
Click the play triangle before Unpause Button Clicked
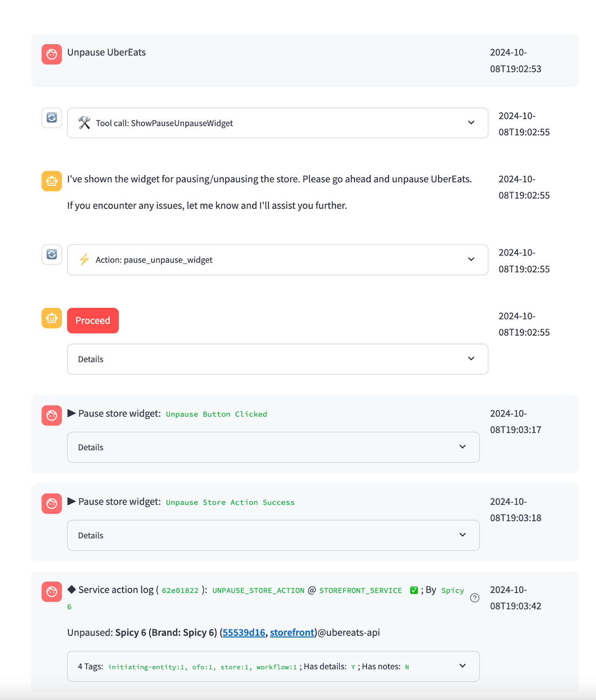[x=72, y=413]
